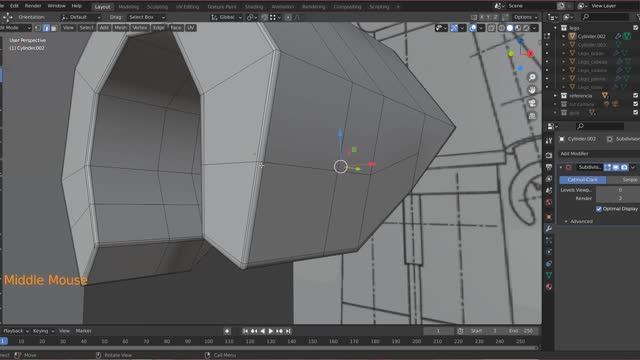This screenshot has width=640, height=360.
Task: Toggle Optimal Display checkbox
Action: point(599,209)
